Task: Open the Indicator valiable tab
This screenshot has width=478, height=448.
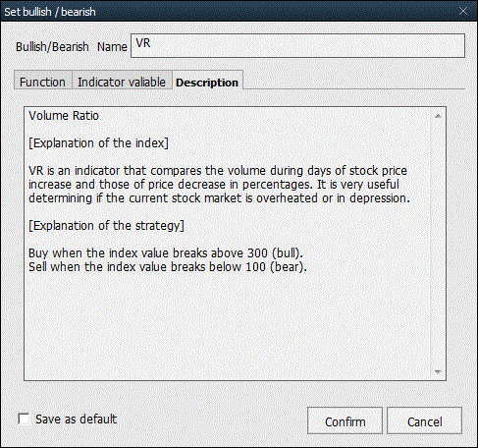Action: [x=122, y=82]
